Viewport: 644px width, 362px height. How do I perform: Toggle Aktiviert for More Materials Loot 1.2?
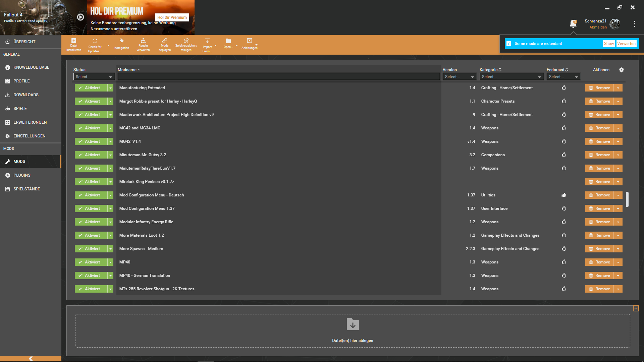click(x=91, y=235)
